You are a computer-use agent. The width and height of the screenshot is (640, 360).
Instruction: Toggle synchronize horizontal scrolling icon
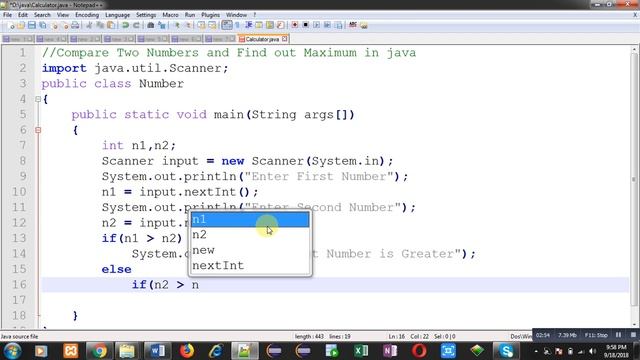(212, 25)
